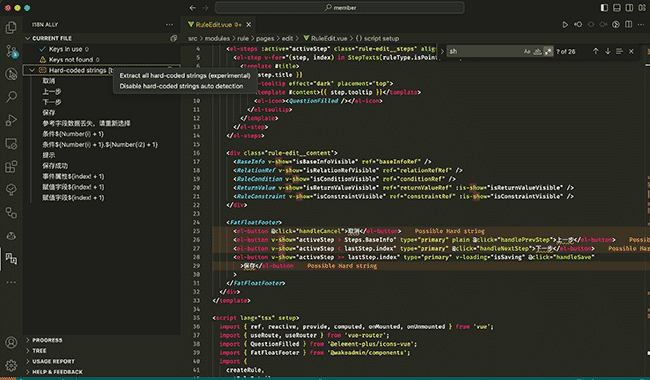Open the Explorer view in activity bar
The height and width of the screenshot is (380, 650).
[11, 28]
